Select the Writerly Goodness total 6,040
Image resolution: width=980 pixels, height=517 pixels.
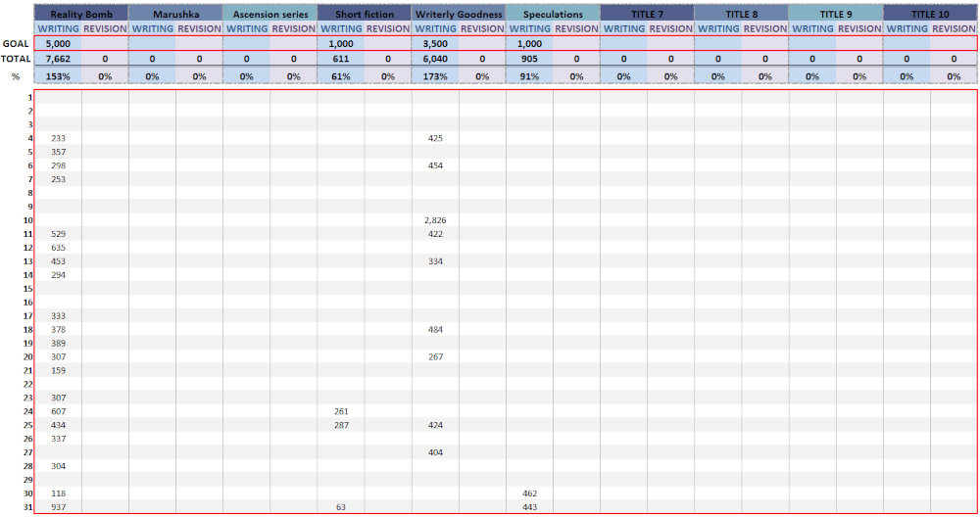(435, 59)
